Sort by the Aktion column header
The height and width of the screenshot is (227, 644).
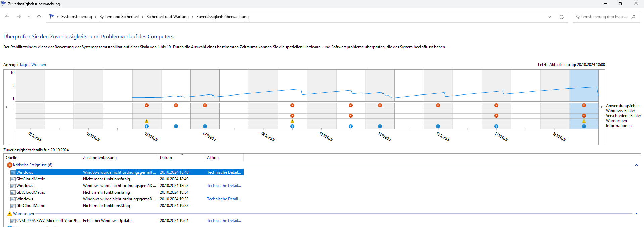pos(224,158)
